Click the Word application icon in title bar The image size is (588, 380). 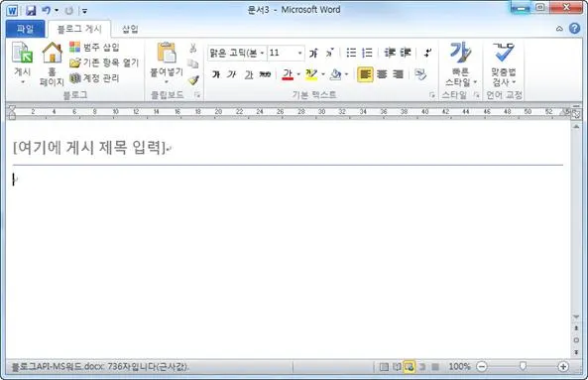[12, 10]
